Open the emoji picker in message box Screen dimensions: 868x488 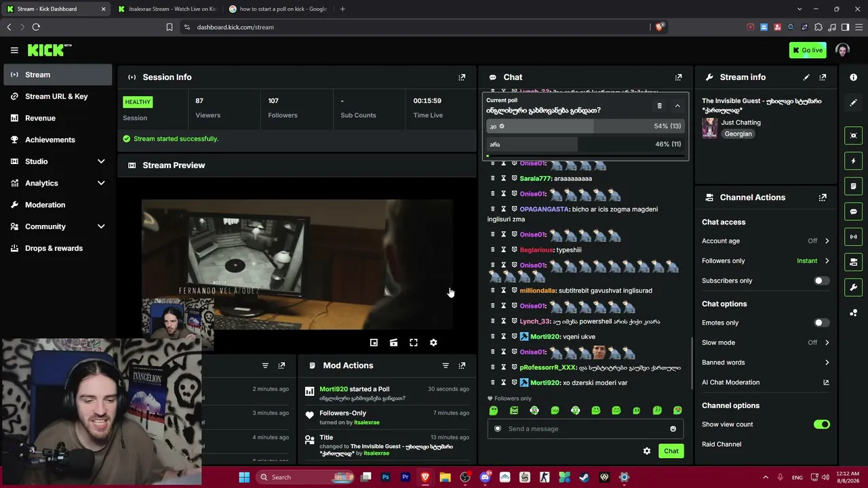coord(673,429)
